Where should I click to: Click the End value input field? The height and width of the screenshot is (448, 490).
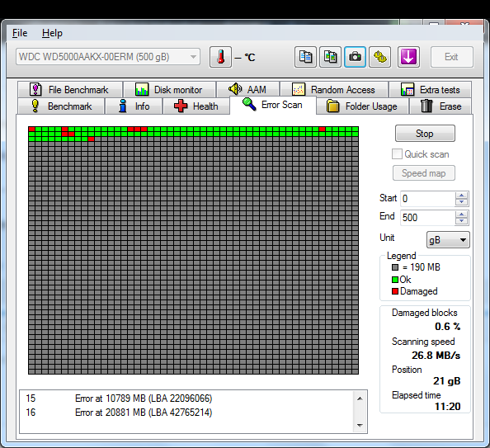427,217
